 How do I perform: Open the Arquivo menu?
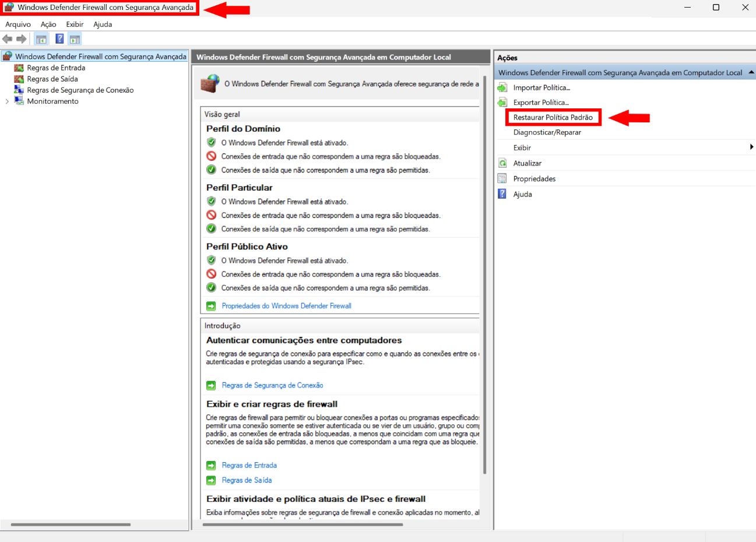point(18,24)
